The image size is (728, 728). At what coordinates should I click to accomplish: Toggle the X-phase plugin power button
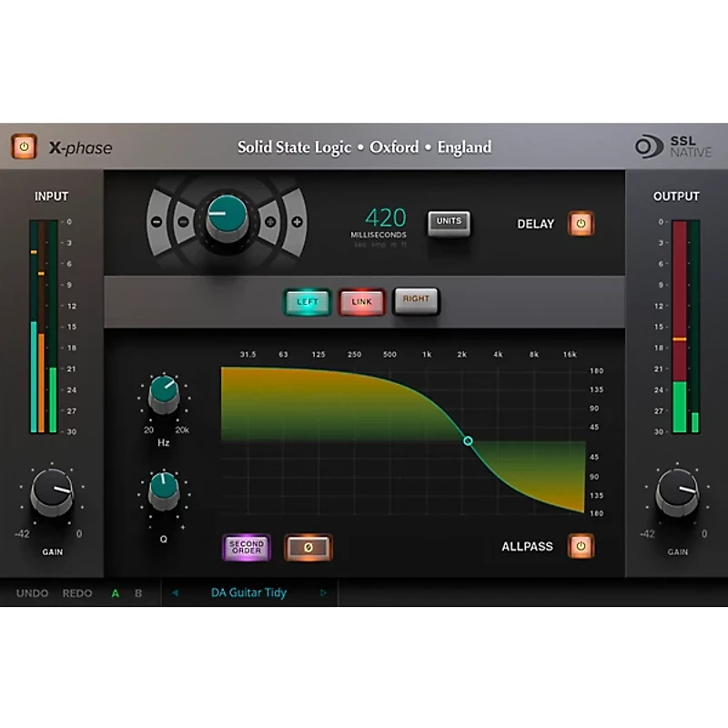[24, 147]
